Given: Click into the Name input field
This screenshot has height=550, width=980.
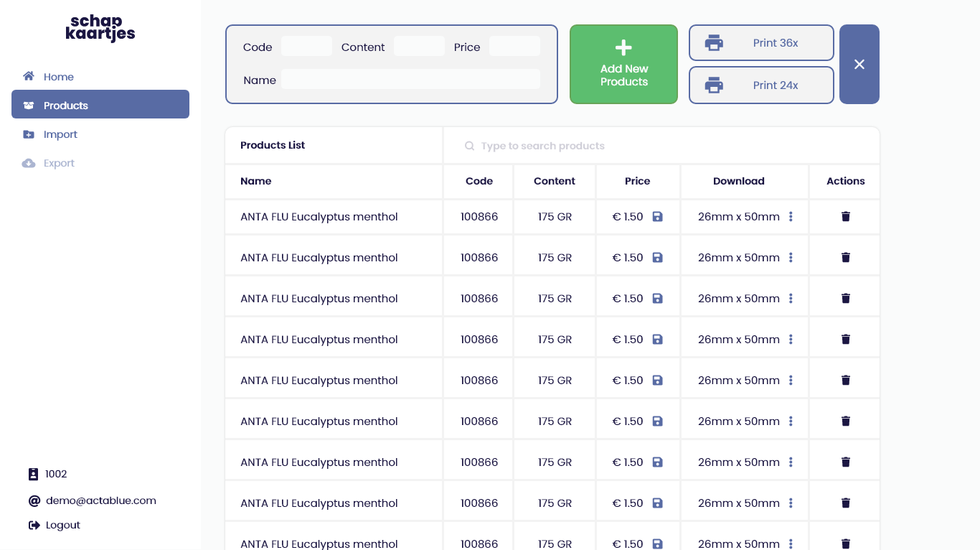Looking at the screenshot, I should (x=410, y=79).
